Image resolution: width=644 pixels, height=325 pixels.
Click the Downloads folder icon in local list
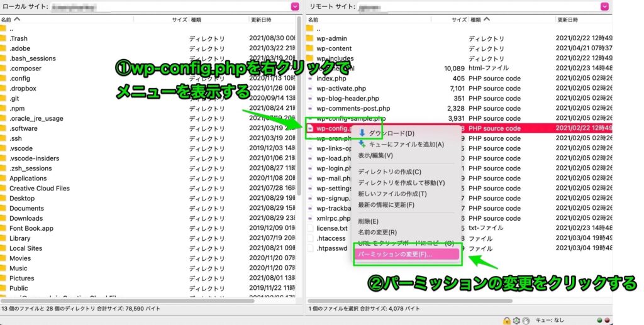3,218
